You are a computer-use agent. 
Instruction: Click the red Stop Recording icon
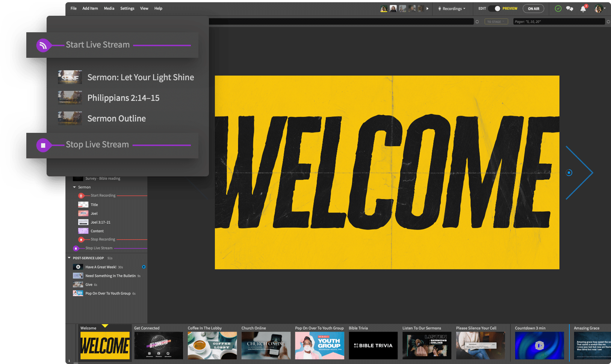81,239
